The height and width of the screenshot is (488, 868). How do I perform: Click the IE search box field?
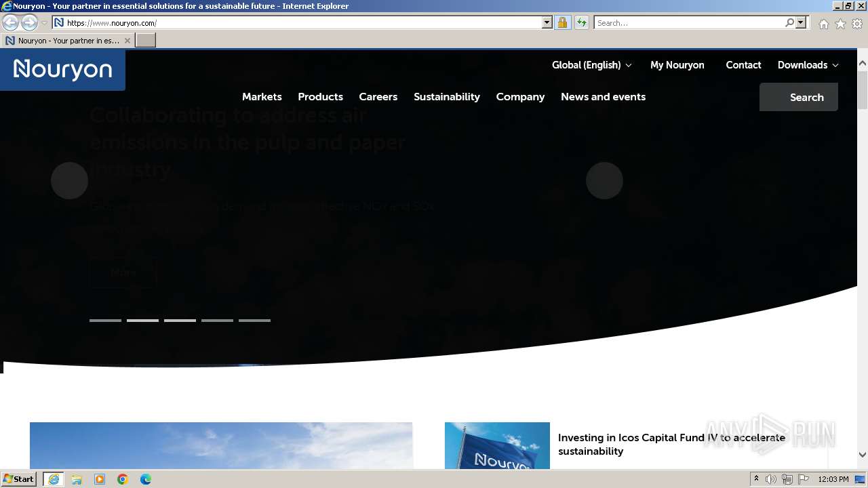click(689, 23)
